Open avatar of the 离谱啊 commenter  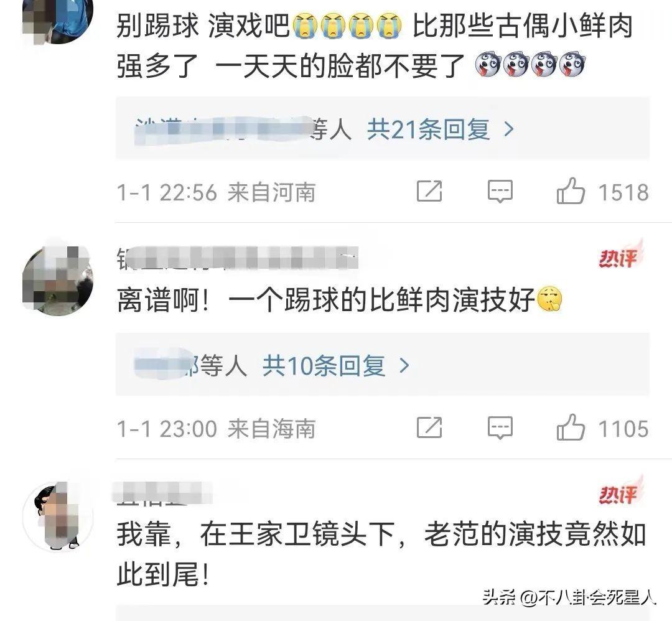tap(58, 279)
